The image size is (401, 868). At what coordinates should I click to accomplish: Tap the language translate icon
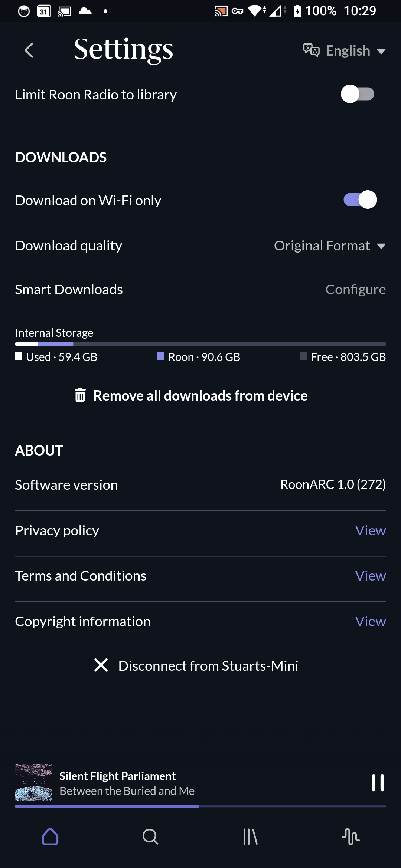coord(311,50)
